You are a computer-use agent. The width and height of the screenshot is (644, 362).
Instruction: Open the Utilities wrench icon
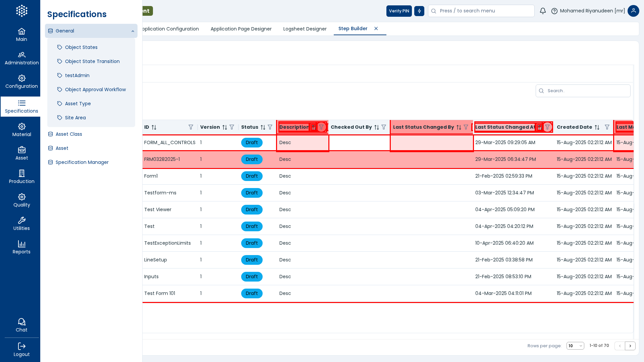[x=22, y=224]
